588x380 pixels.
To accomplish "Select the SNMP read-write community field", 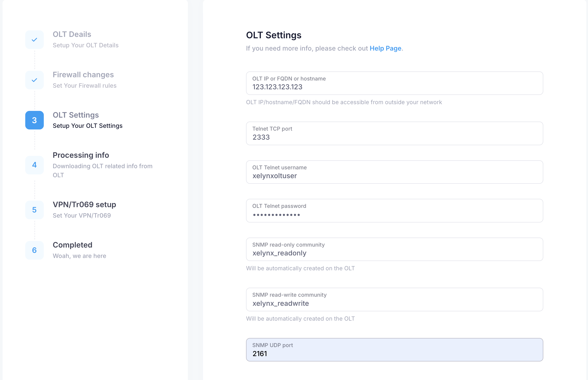I will point(394,299).
